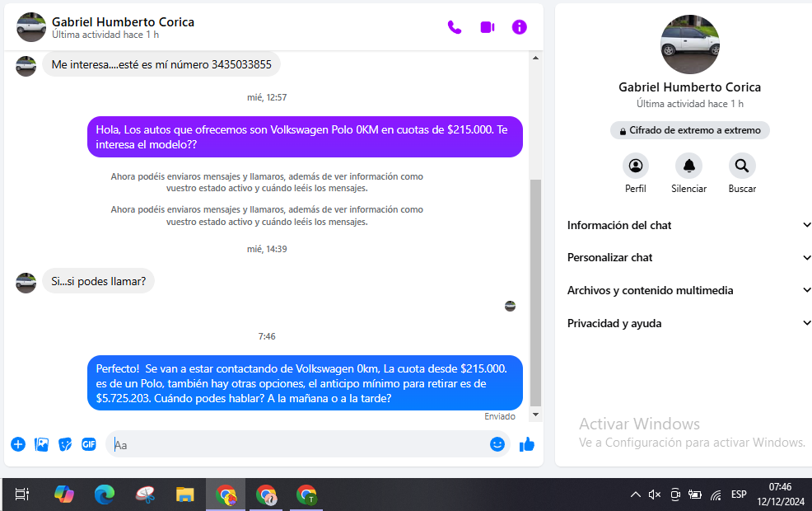The width and height of the screenshot is (812, 511).
Task: Click Cifrado de extremo a extremo badge
Action: pyautogui.click(x=690, y=130)
